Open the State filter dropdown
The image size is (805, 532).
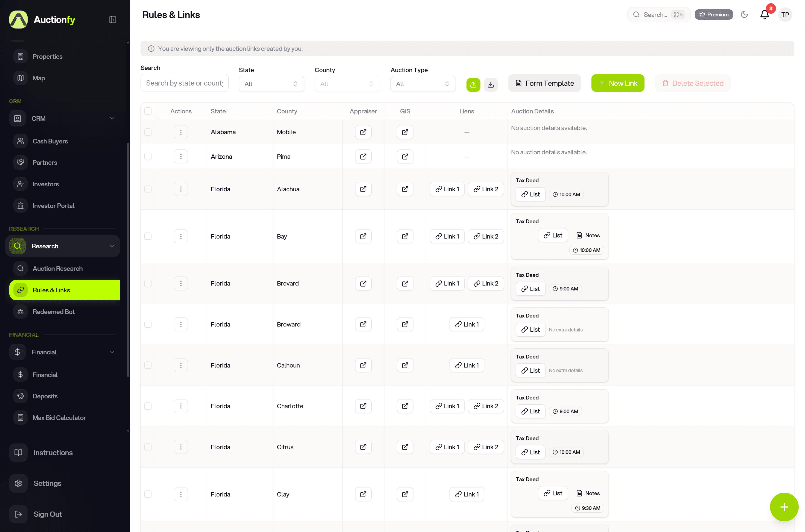271,84
